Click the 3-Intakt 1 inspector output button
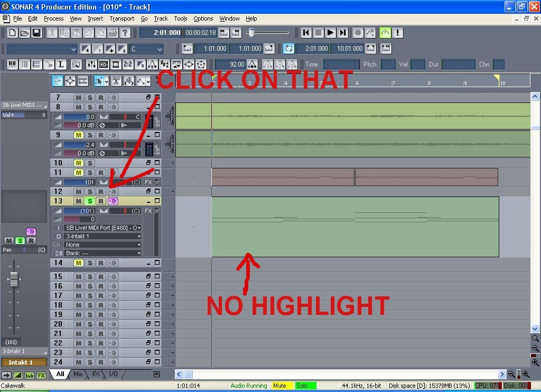The width and height of the screenshot is (541, 392). [x=24, y=351]
